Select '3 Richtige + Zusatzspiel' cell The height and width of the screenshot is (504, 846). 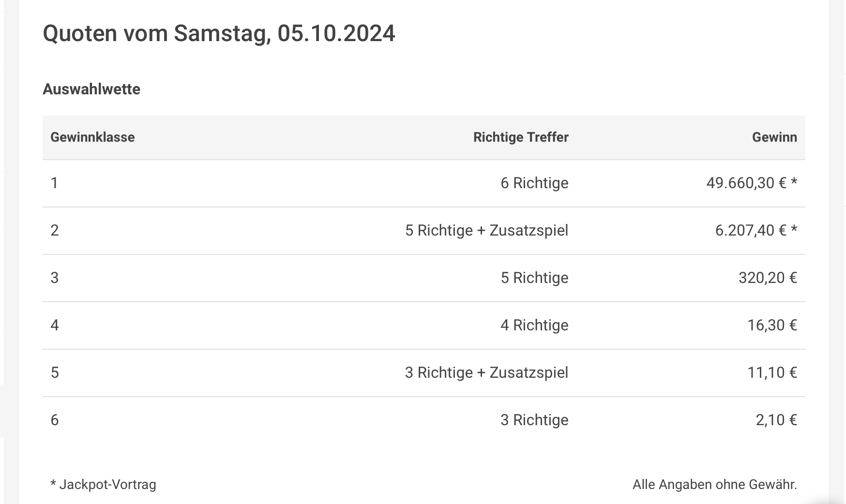486,373
